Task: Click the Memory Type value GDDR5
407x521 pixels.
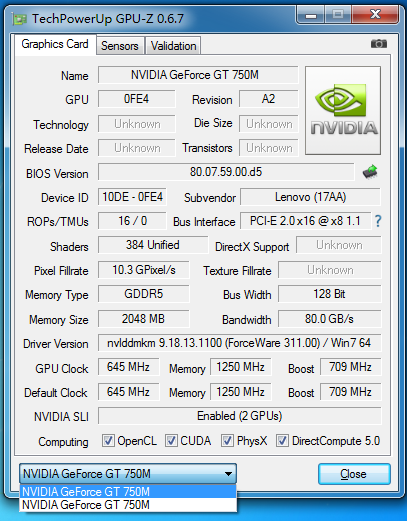Action: pos(144,294)
